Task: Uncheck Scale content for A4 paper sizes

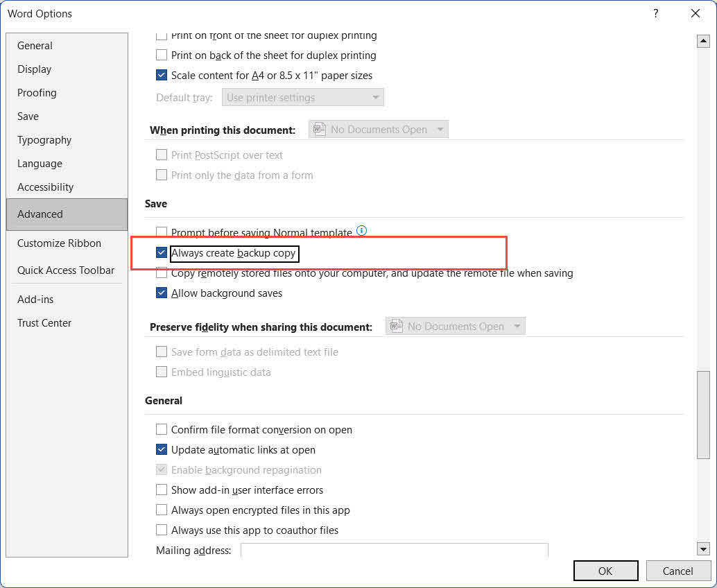Action: 162,76
